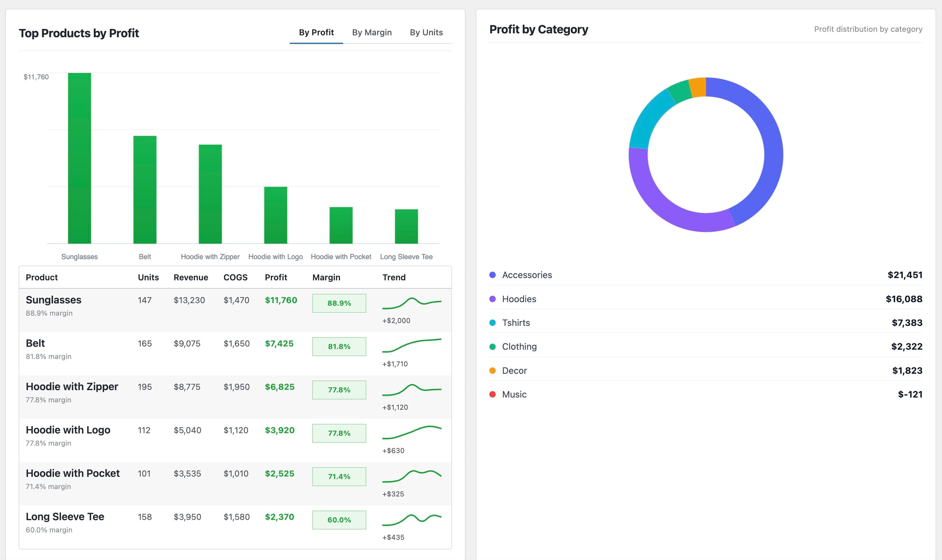Screen dimensions: 942x560
Task: Click the red Music legend dot
Action: [x=492, y=394]
